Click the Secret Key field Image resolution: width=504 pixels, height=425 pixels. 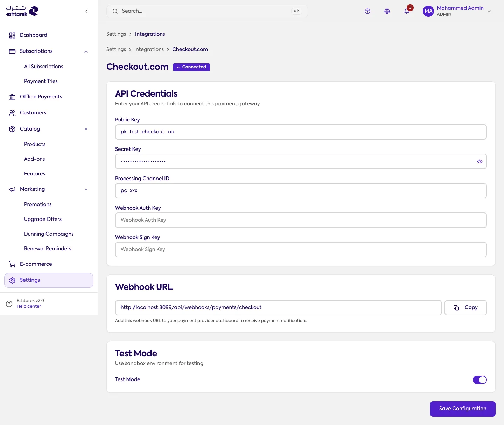tap(301, 161)
